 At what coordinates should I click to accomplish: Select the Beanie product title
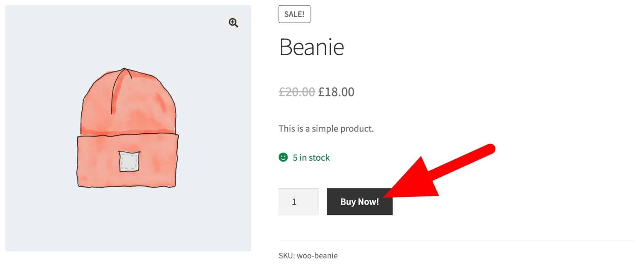pyautogui.click(x=311, y=47)
